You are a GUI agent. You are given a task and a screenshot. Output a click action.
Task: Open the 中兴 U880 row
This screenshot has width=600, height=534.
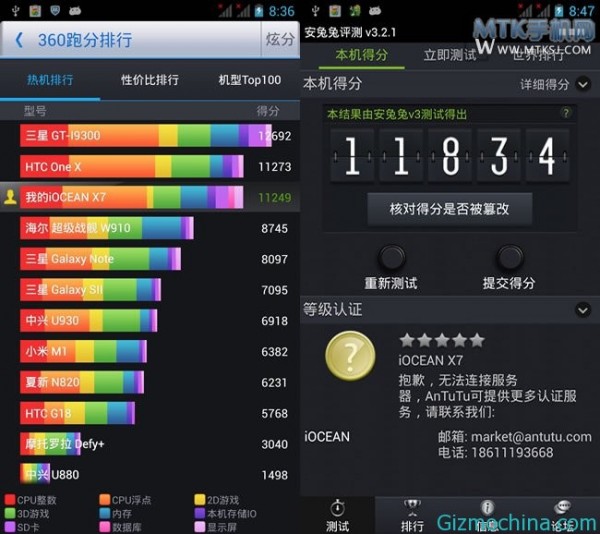(x=150, y=475)
